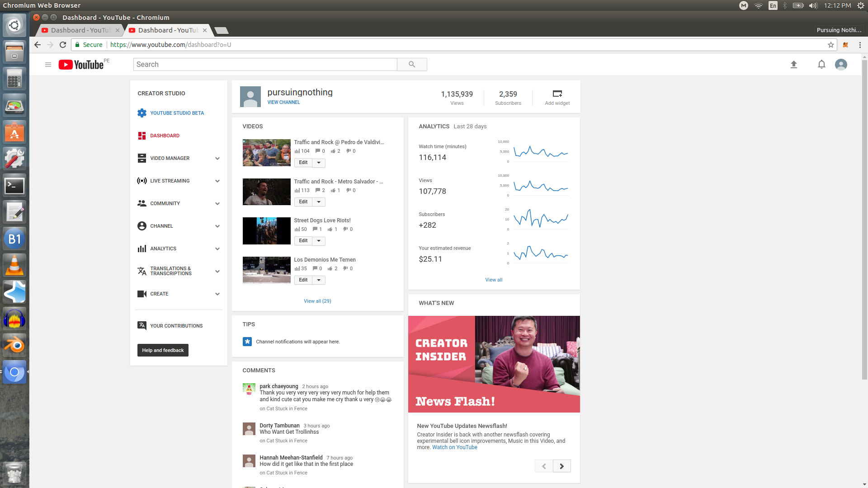Open Edit dropdown for Traffic and Rock Metro

click(x=319, y=202)
